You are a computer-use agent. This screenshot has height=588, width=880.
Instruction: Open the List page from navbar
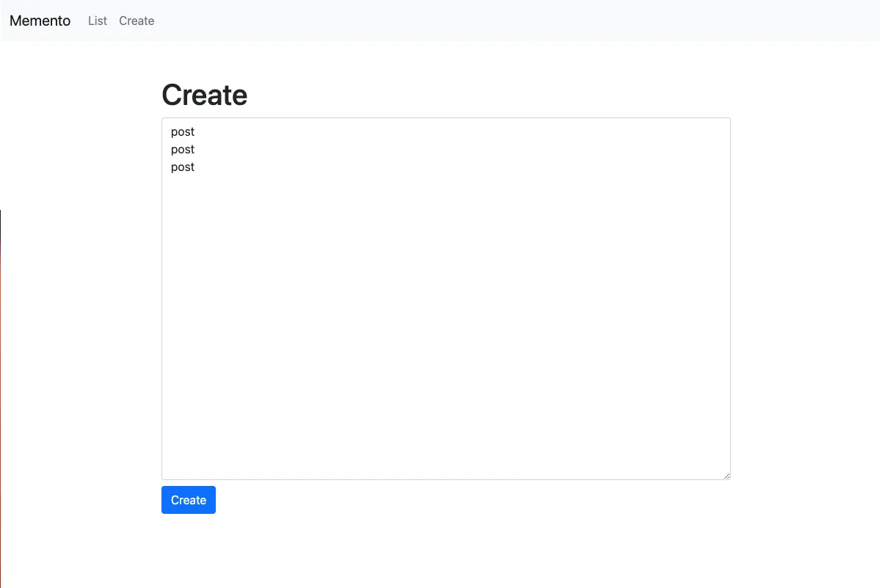tap(97, 21)
